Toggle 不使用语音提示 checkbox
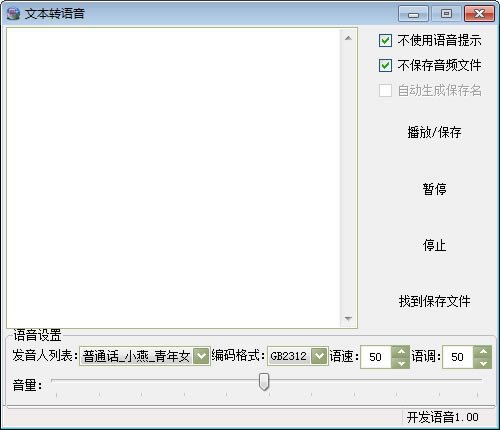500x430 pixels. (x=385, y=41)
